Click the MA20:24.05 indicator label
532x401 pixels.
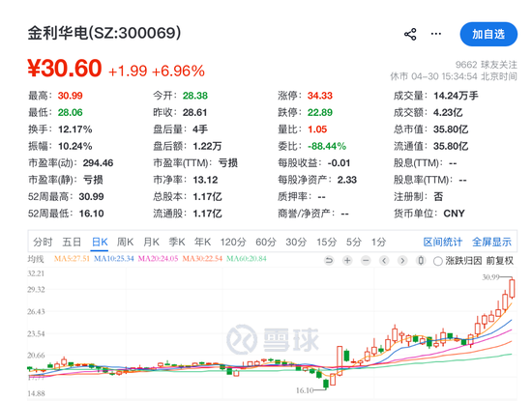pos(158,259)
